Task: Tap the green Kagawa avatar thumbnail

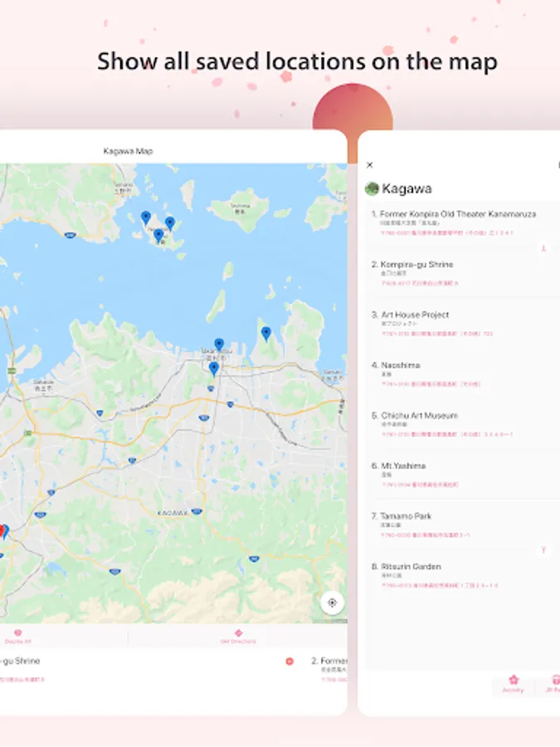Action: click(x=372, y=188)
